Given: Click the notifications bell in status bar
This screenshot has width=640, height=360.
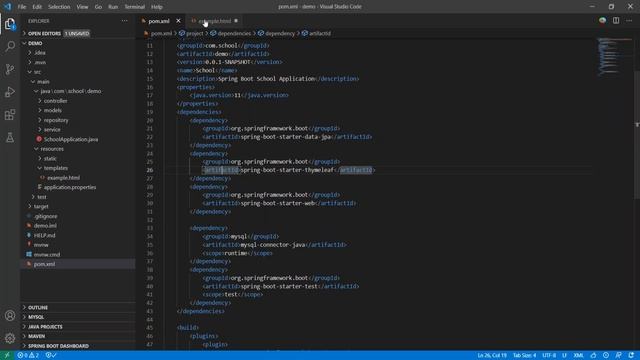Looking at the screenshot, I should point(631,355).
